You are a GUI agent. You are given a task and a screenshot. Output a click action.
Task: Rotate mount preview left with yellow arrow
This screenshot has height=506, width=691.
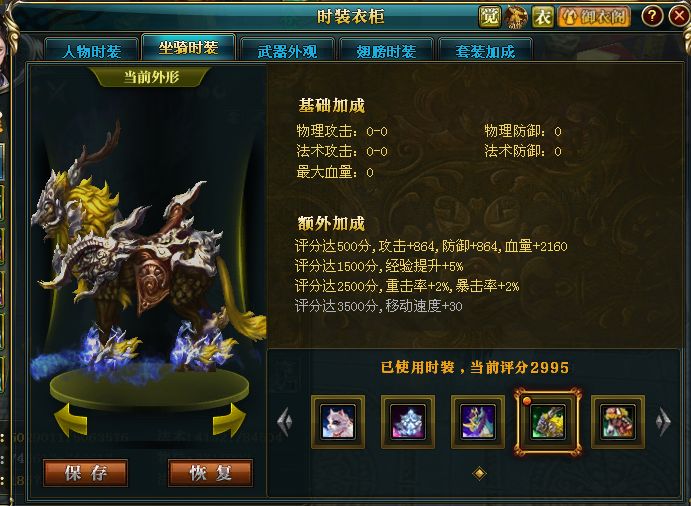tap(71, 419)
